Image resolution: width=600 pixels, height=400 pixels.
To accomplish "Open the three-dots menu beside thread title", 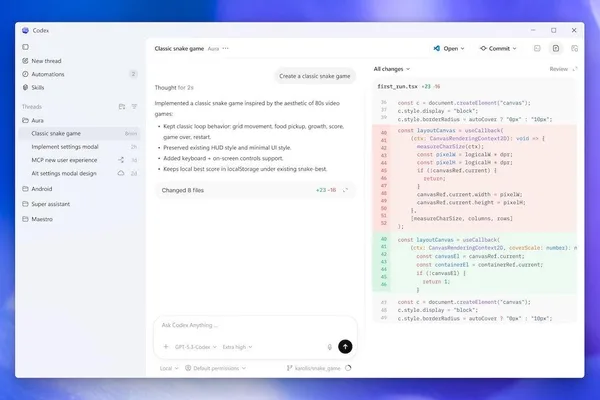I will [225, 49].
